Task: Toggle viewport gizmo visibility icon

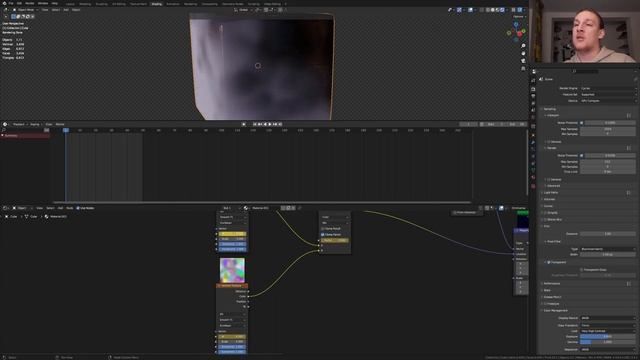Action: [x=459, y=10]
